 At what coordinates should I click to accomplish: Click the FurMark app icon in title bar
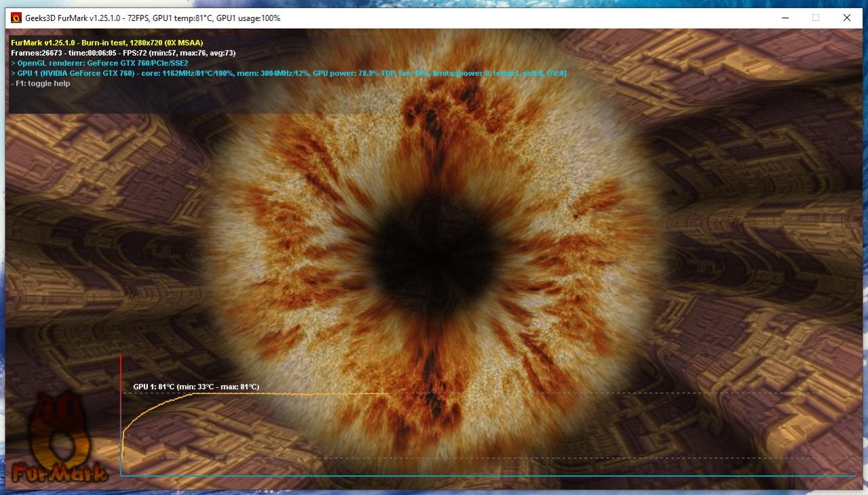(16, 18)
